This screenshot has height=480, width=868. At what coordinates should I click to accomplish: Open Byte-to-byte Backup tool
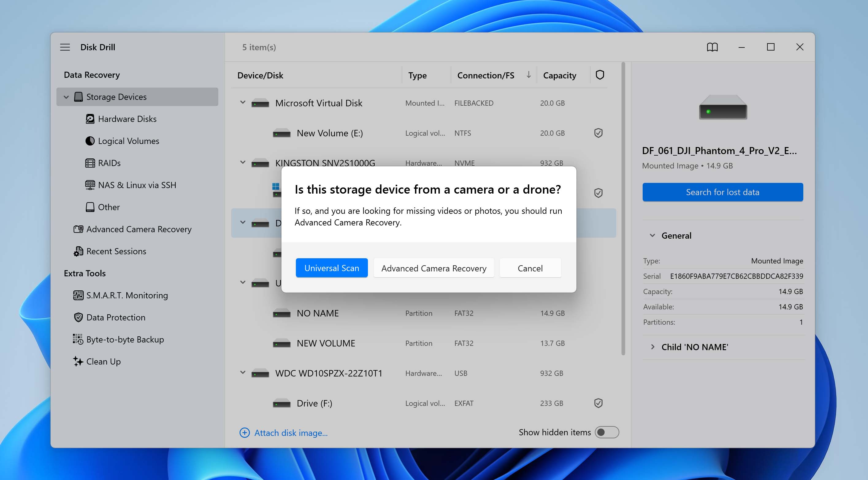(125, 339)
